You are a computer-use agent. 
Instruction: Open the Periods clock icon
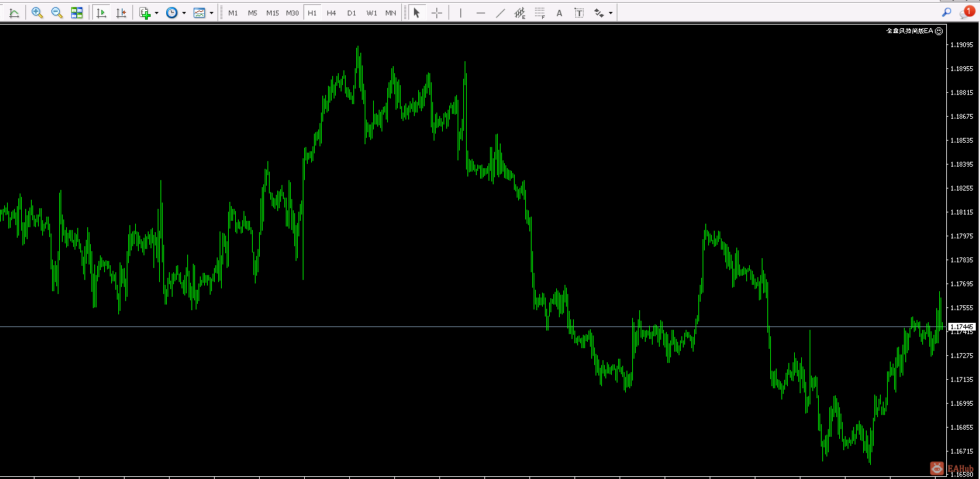pyautogui.click(x=172, y=13)
